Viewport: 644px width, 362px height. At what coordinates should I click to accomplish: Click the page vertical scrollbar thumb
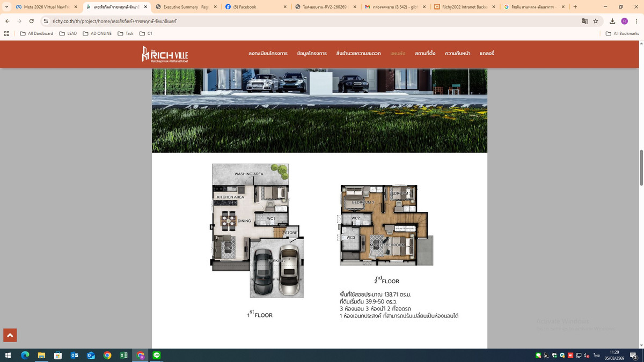pos(641,167)
